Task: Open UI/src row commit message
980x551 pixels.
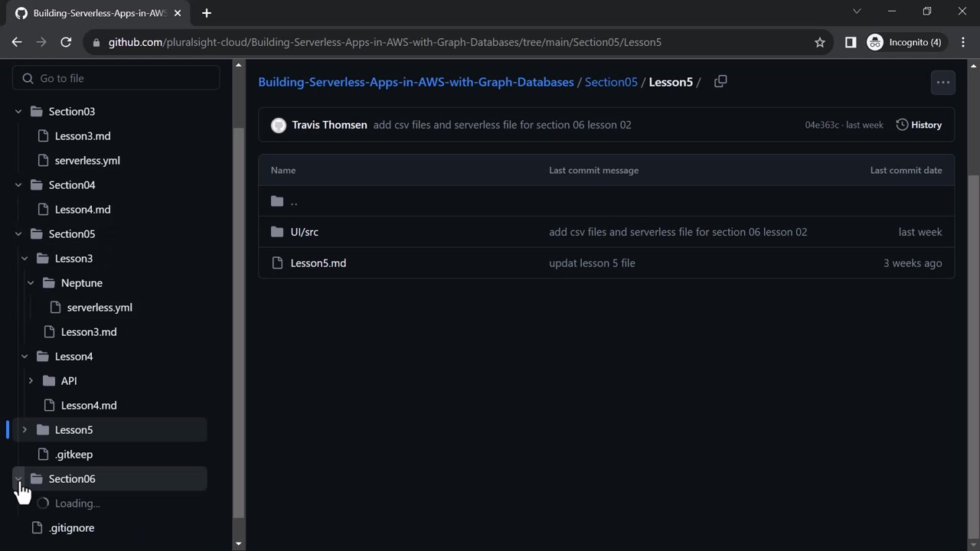Action: [678, 232]
